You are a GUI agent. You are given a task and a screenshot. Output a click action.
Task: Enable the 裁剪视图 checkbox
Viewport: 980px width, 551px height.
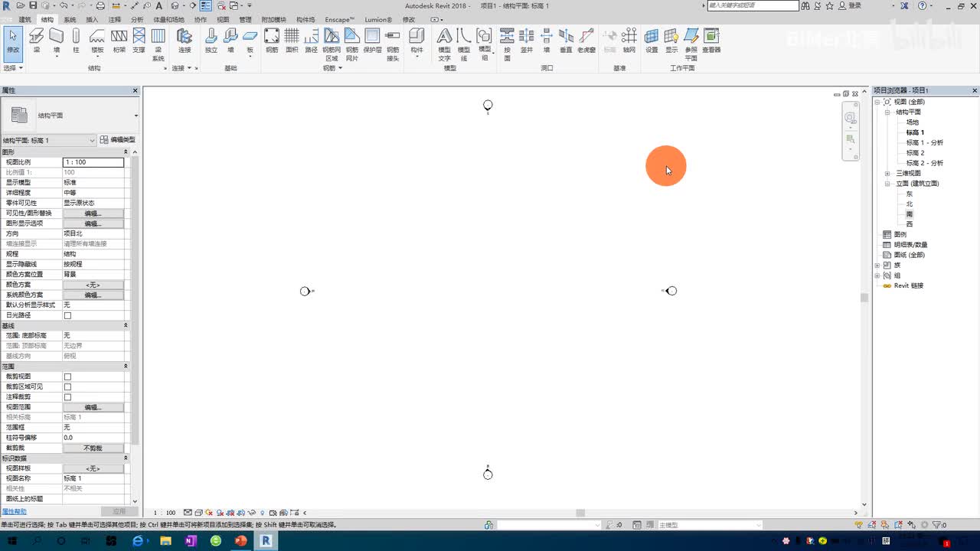pyautogui.click(x=67, y=377)
